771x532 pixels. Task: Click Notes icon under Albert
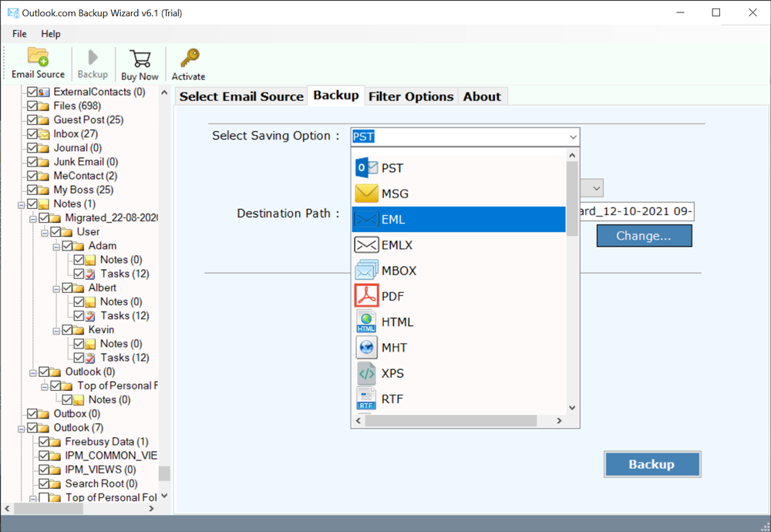coord(90,302)
